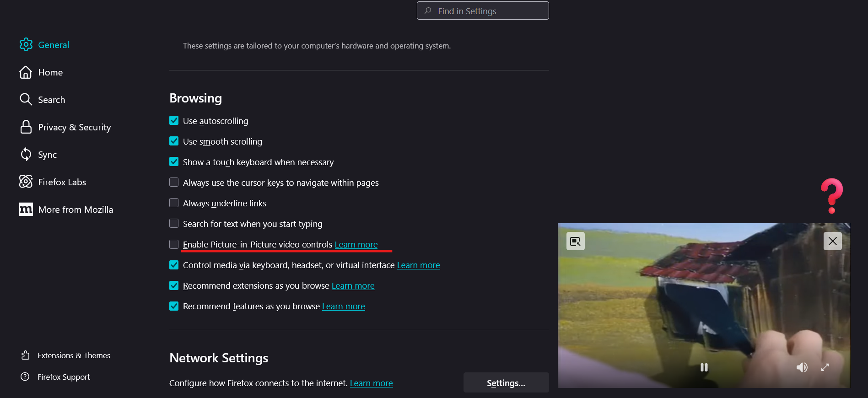Click Learn more beside Recommend extensions
Viewport: 868px width, 398px height.
pos(353,286)
